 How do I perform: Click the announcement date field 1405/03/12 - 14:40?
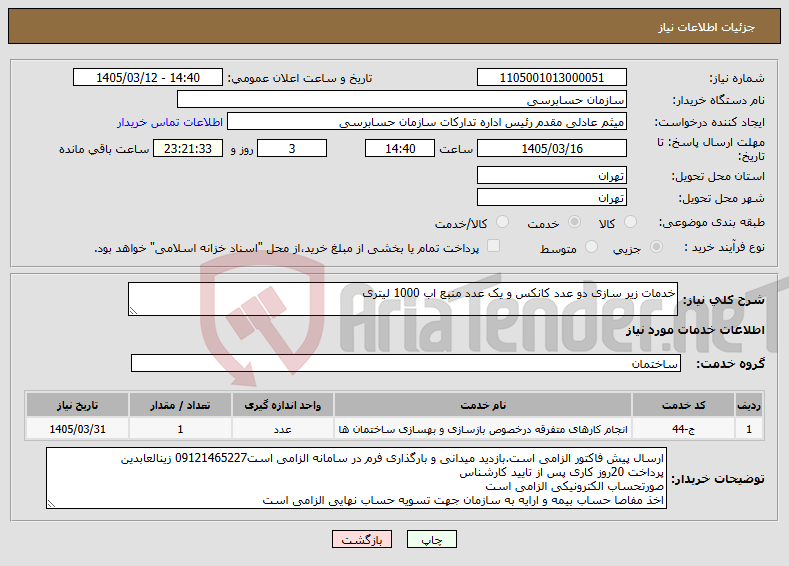pos(148,77)
